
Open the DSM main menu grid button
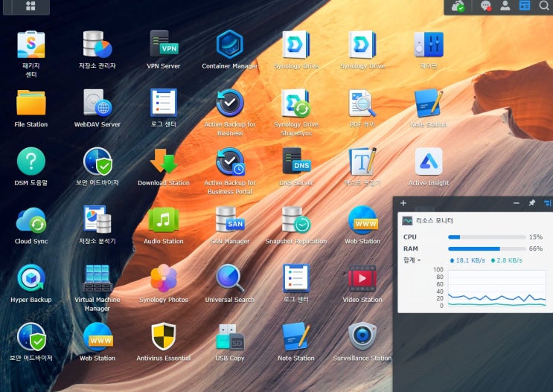tap(31, 6)
